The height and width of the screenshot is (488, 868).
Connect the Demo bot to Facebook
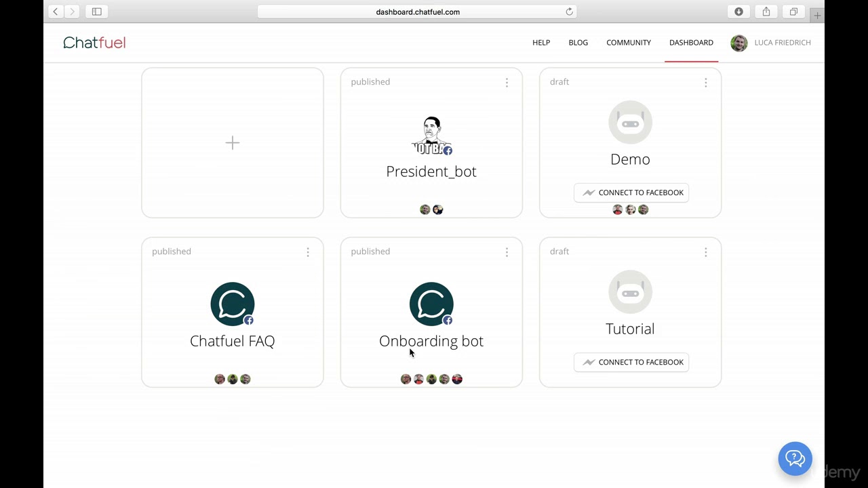pyautogui.click(x=631, y=192)
